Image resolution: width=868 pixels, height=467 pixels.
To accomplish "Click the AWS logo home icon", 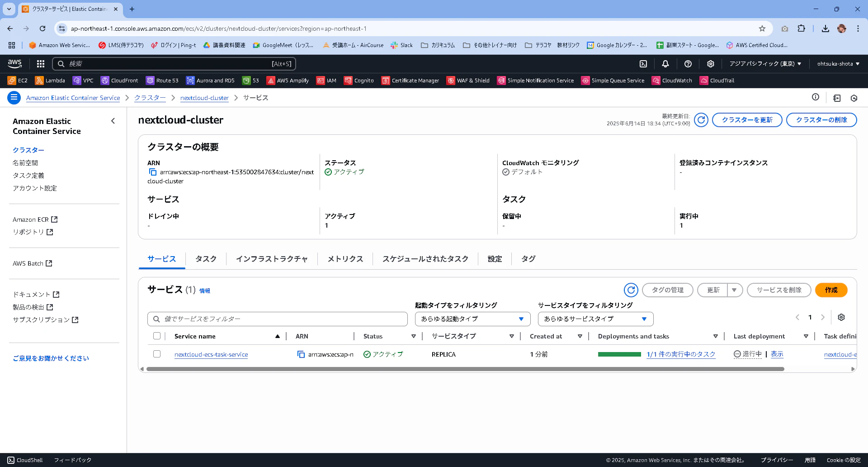I will [14, 64].
